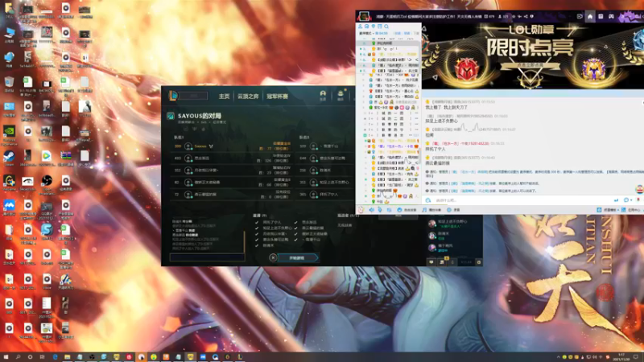The height and width of the screenshot is (362, 644).
Task: Click the search magnifier in YY channel toolbar
Action: pyautogui.click(x=386, y=27)
